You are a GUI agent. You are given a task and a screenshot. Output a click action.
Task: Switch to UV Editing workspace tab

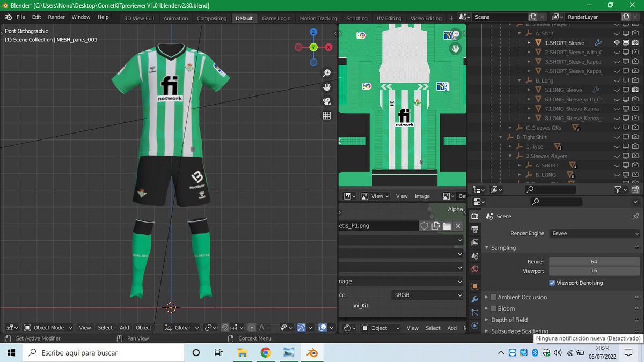coord(389,18)
